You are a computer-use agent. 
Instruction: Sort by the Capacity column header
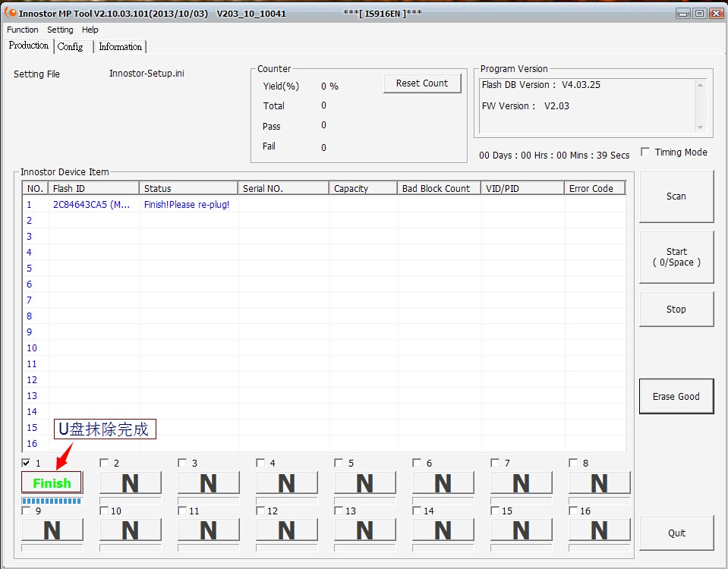[x=363, y=188]
